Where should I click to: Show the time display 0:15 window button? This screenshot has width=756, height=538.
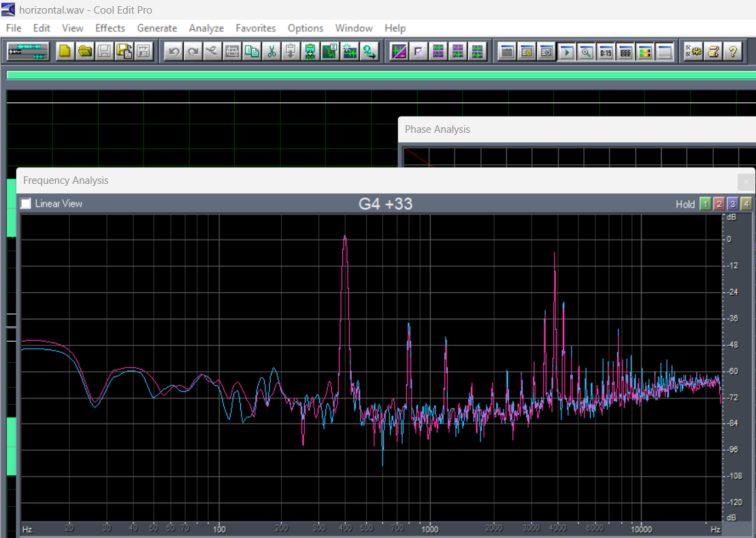click(x=605, y=52)
